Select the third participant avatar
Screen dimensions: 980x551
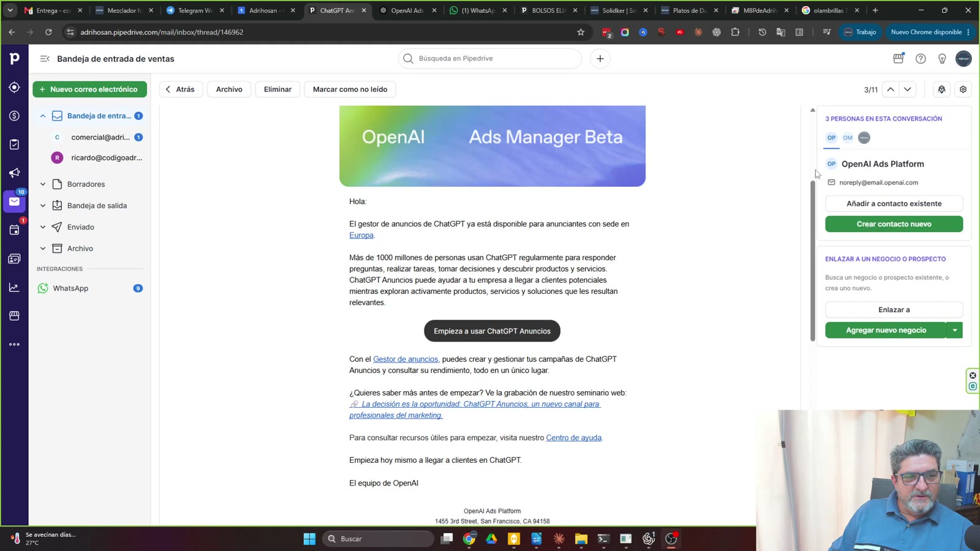point(864,138)
